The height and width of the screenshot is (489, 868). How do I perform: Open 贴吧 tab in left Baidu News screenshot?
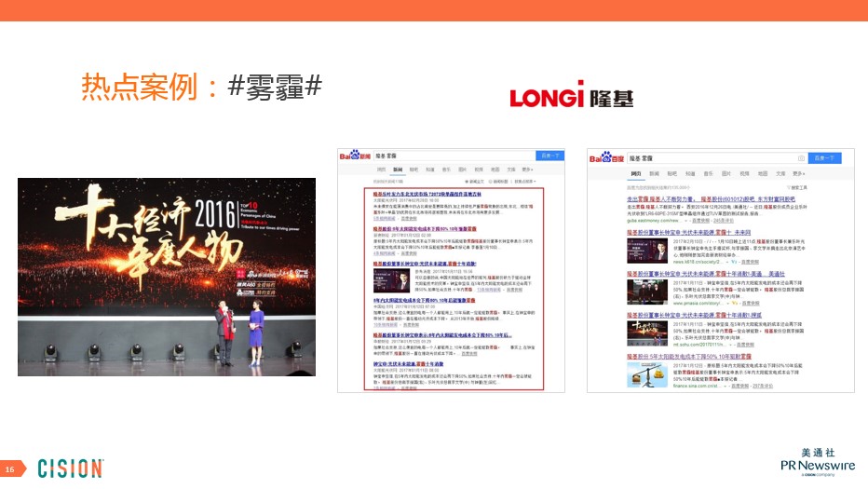click(414, 170)
